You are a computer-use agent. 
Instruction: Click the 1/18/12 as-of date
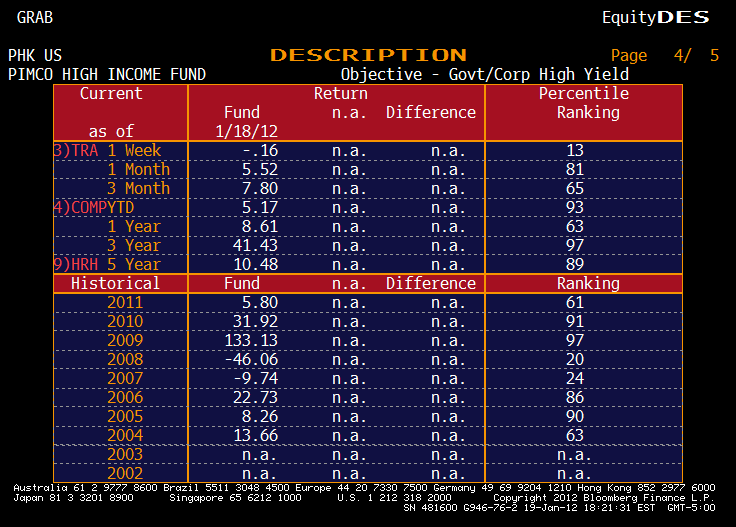[x=246, y=131]
